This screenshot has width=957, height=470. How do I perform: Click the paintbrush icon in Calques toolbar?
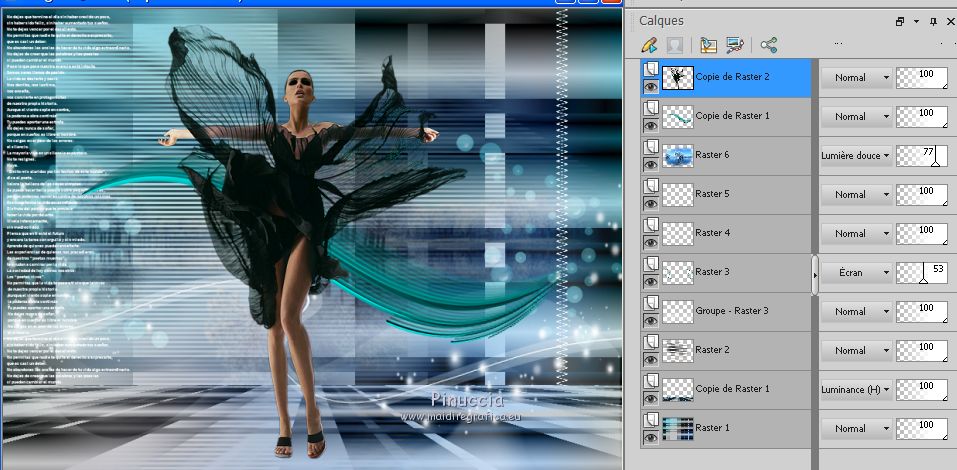648,45
